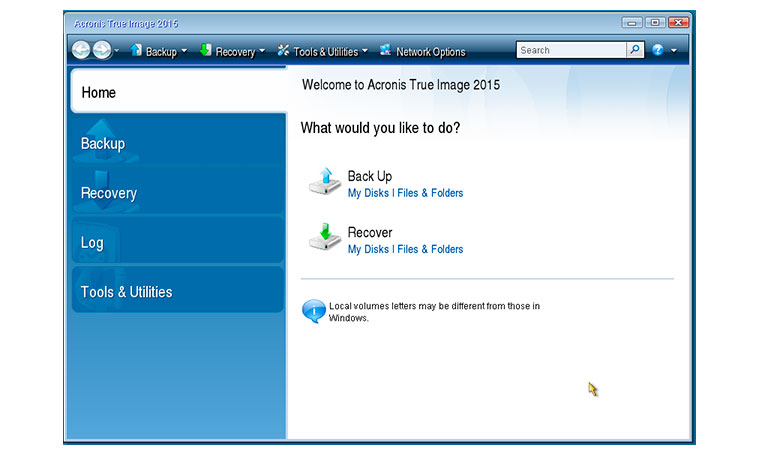Maximize the Acronis True Image window

pyautogui.click(x=655, y=22)
